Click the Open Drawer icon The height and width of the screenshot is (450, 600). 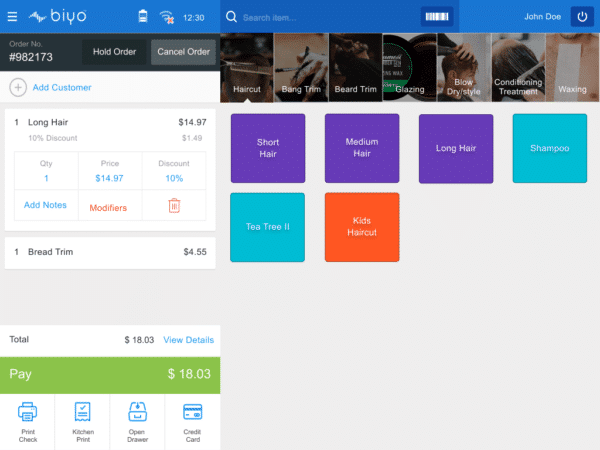click(x=137, y=412)
